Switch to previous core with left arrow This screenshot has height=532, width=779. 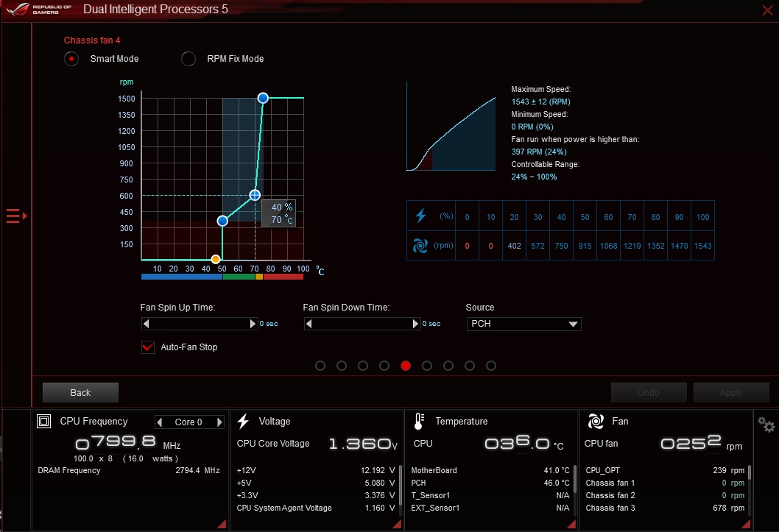click(160, 422)
